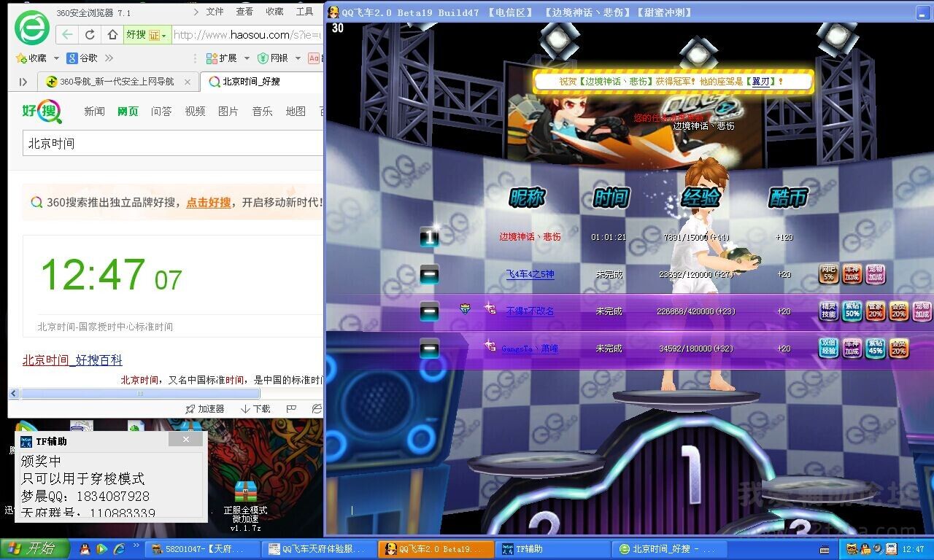
Task: Expand the chevron before the 文件 menu
Action: coord(196,12)
